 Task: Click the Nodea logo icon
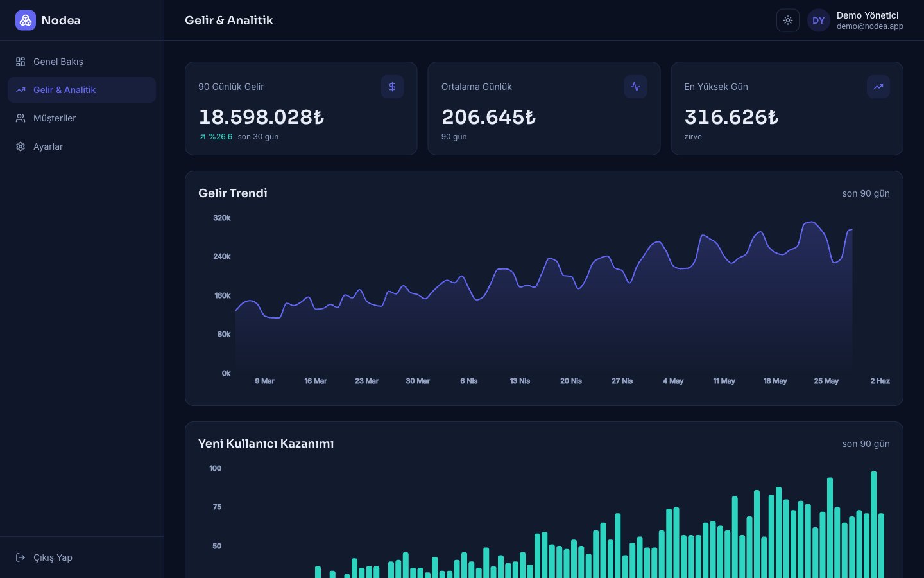tap(26, 21)
